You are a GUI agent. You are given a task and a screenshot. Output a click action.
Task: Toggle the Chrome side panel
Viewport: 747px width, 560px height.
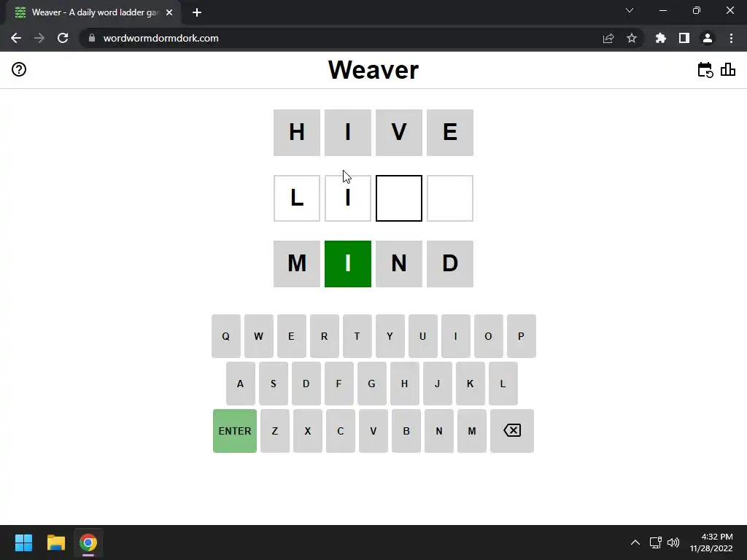click(x=684, y=38)
